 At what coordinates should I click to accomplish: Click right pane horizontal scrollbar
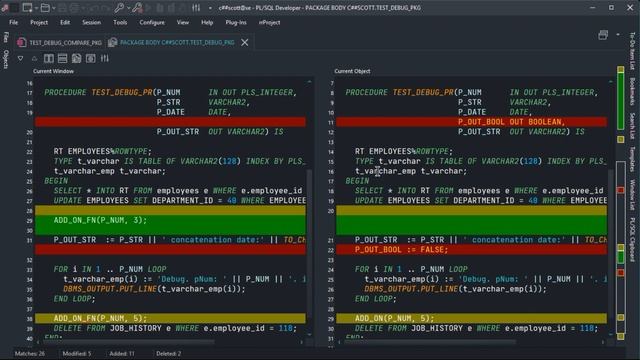click(429, 342)
